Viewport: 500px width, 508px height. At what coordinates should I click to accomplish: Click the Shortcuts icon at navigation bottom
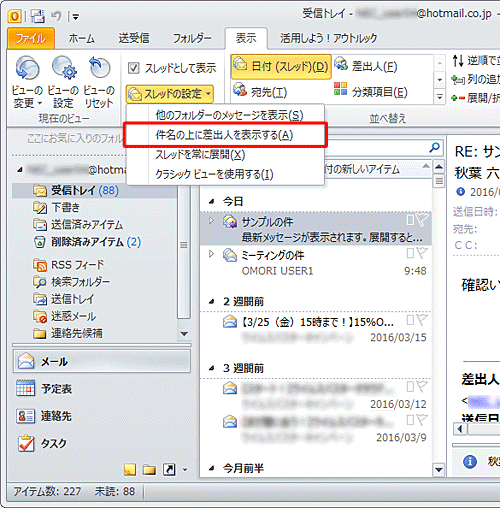point(169,470)
